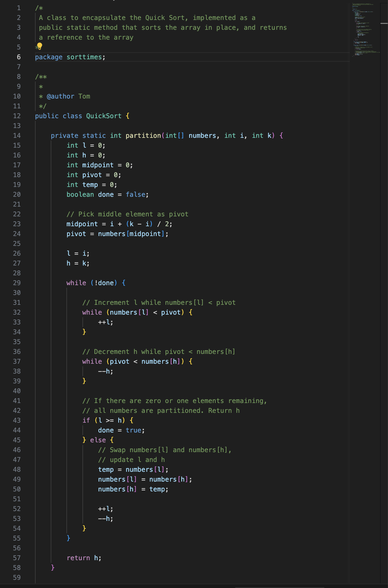Click the comment '// Increment l while numbers[l] < pivot'
Viewport: 388px width, 588px height.
pos(159,303)
